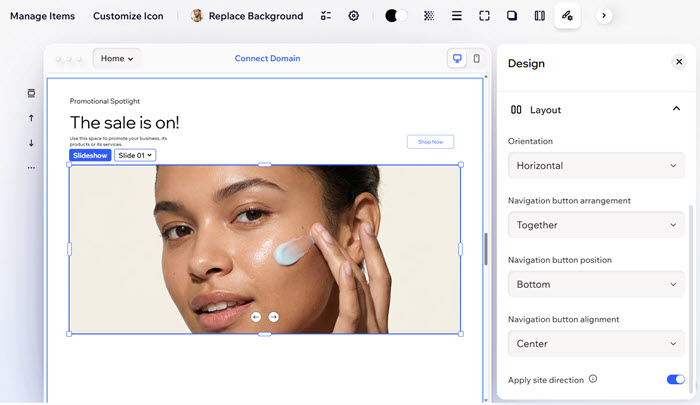Viewport: 700px width, 405px height.
Task: Open the shadow square icon
Action: point(512,16)
